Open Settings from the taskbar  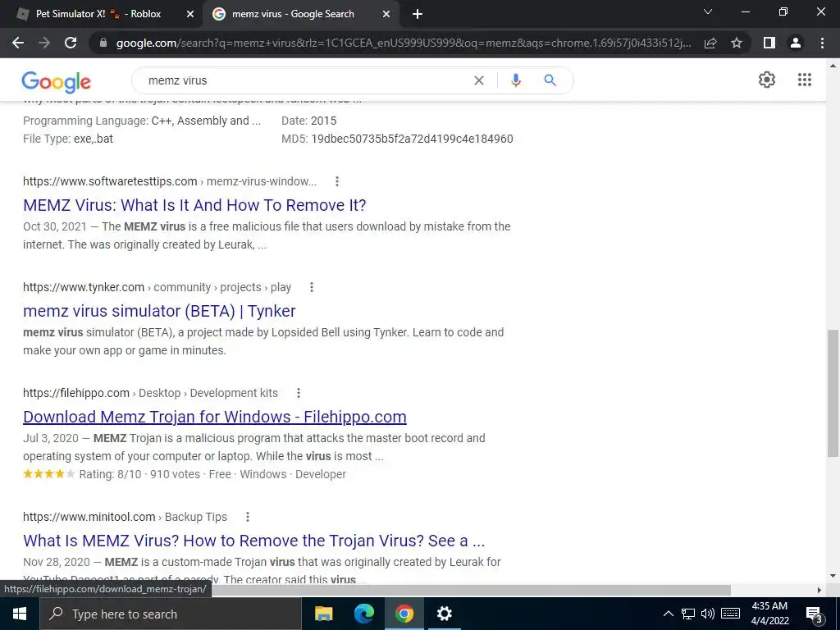(x=444, y=614)
